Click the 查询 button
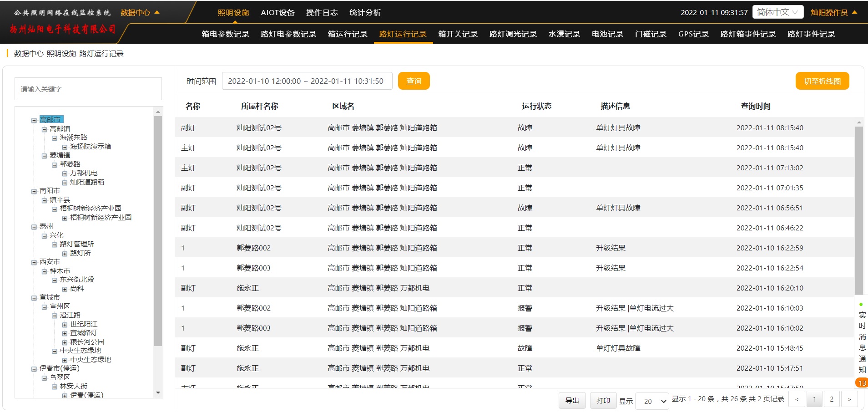The height and width of the screenshot is (413, 868). click(414, 81)
